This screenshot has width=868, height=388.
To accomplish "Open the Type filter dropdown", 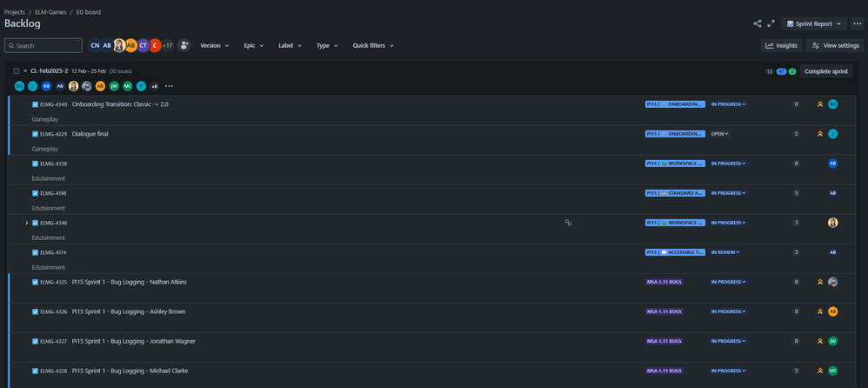I will point(327,45).
